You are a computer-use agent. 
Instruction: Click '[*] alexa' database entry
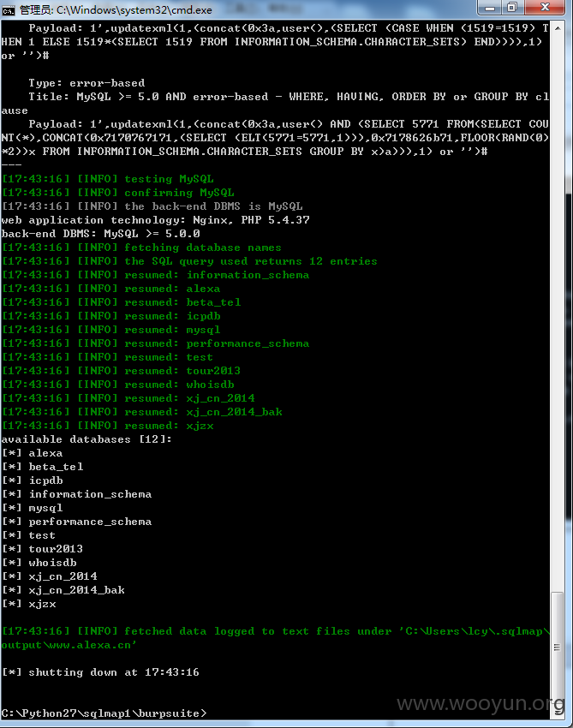click(x=32, y=453)
